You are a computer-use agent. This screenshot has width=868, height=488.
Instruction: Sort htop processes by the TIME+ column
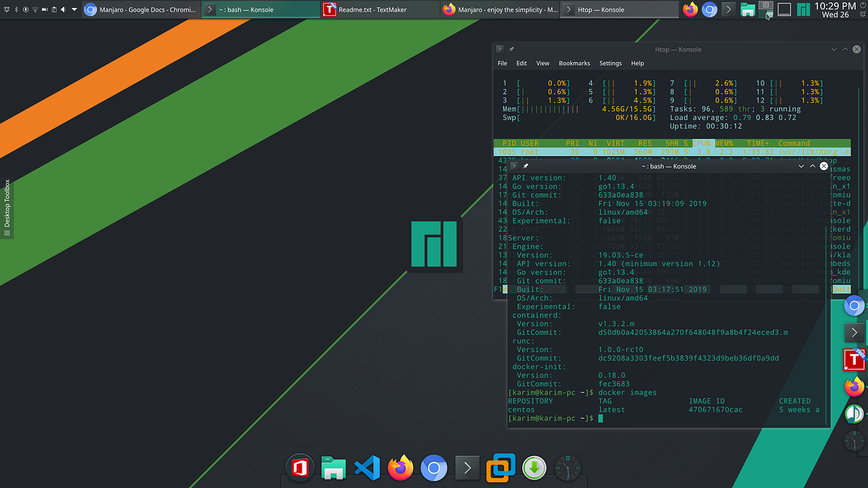click(759, 143)
